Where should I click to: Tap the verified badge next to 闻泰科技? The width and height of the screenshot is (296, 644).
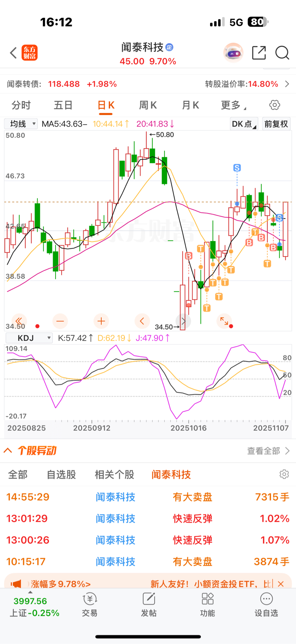tap(169, 47)
